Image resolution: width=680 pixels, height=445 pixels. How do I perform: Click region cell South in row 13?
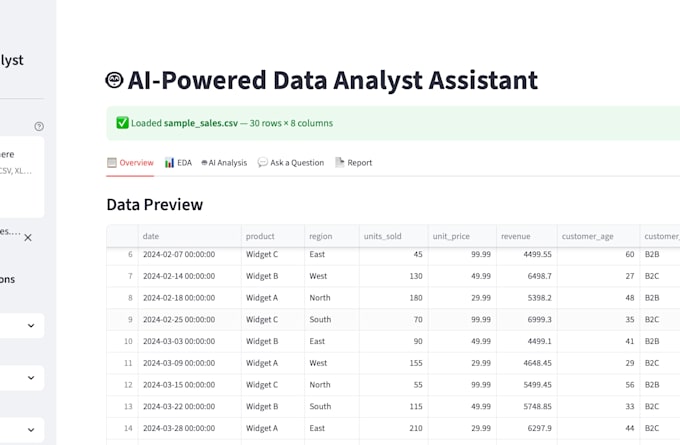click(332, 406)
